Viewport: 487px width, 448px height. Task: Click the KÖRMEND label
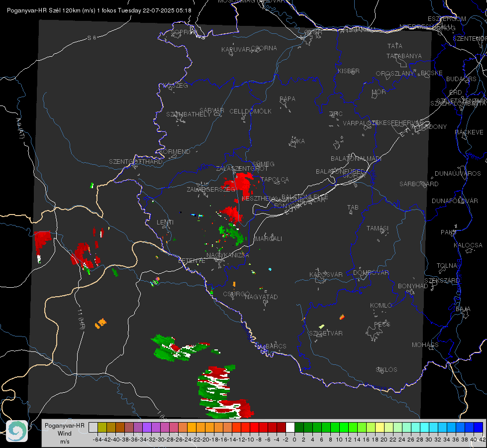(175, 152)
